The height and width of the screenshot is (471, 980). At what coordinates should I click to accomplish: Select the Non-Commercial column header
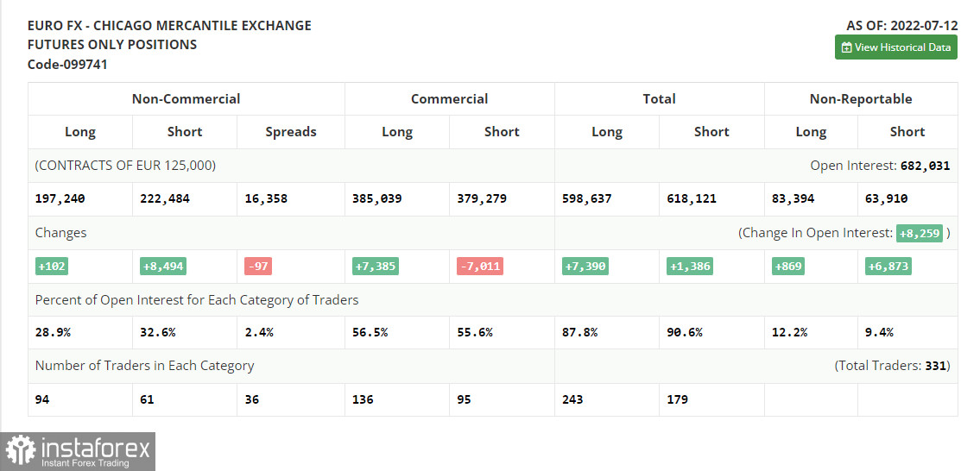point(186,99)
